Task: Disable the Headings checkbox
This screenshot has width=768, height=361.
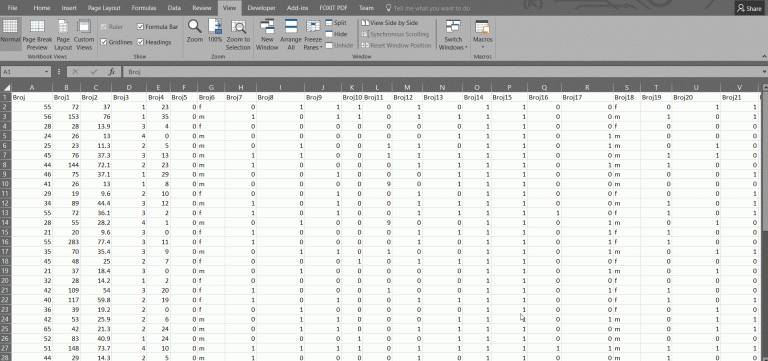Action: pyautogui.click(x=141, y=42)
